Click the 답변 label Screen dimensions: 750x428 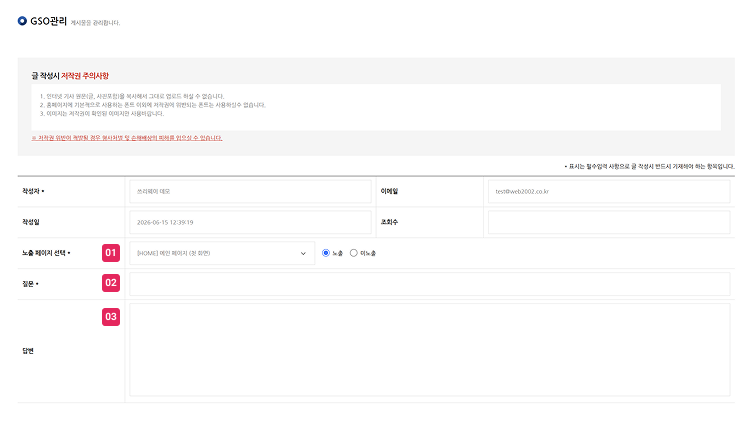28,351
